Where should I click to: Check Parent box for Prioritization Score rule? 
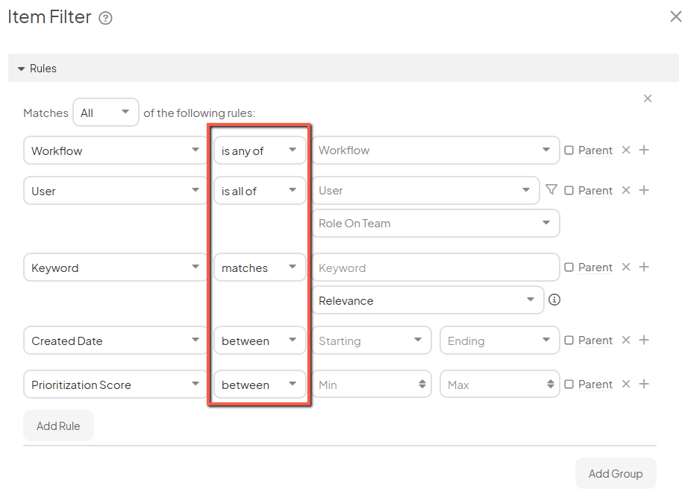569,384
